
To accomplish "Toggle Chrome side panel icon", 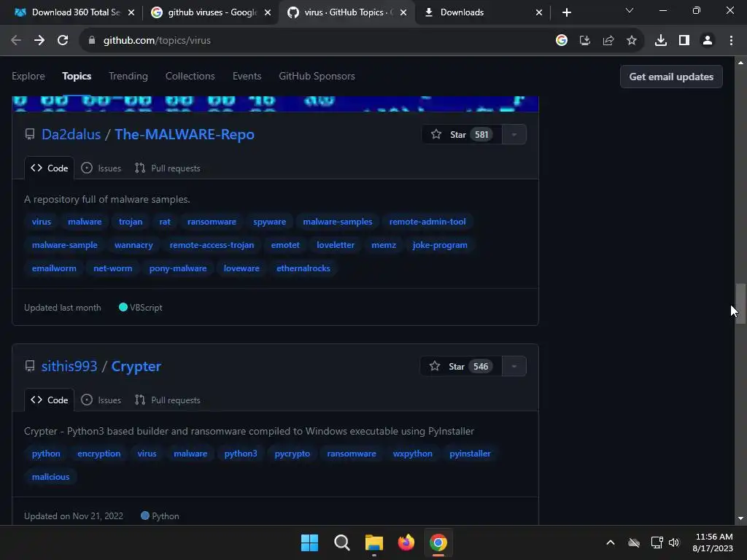I will (684, 41).
